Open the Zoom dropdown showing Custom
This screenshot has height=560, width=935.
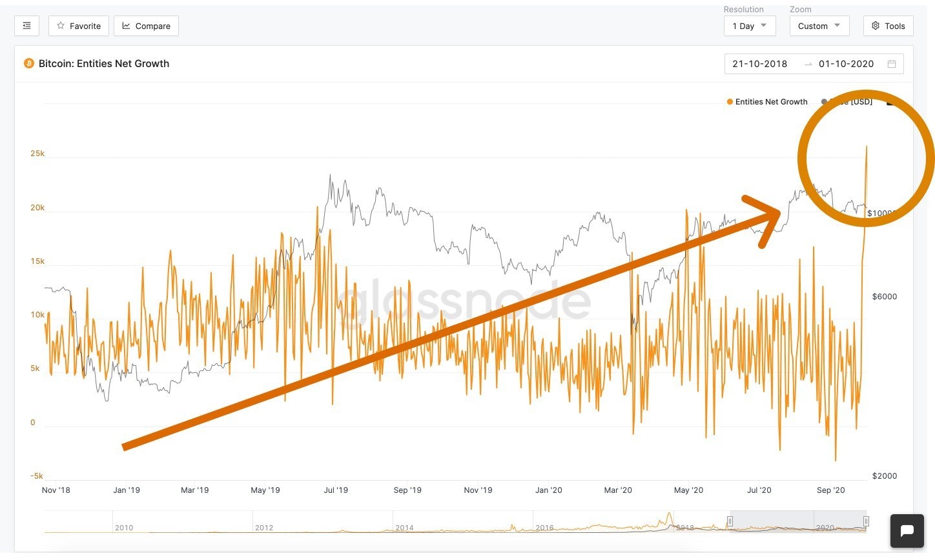pyautogui.click(x=819, y=26)
